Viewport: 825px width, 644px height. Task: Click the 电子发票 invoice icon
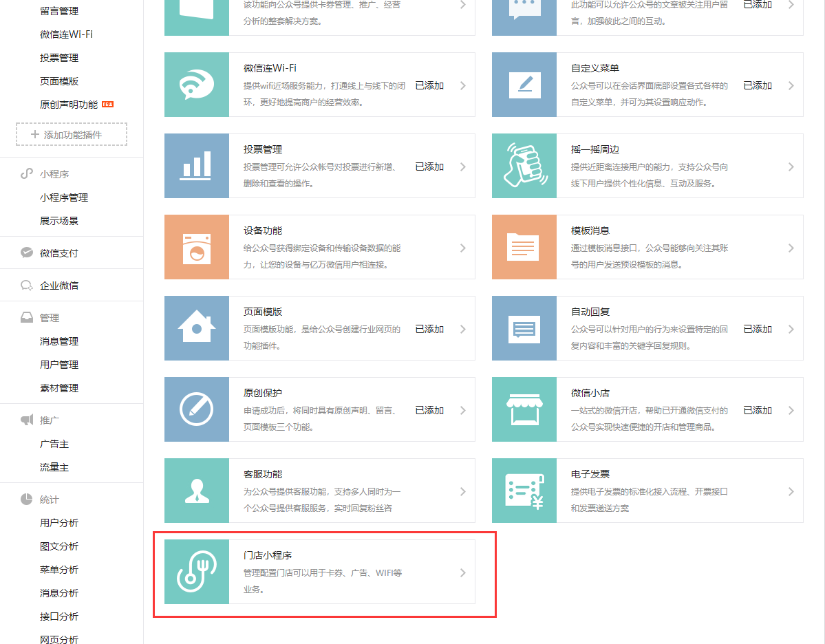(524, 491)
